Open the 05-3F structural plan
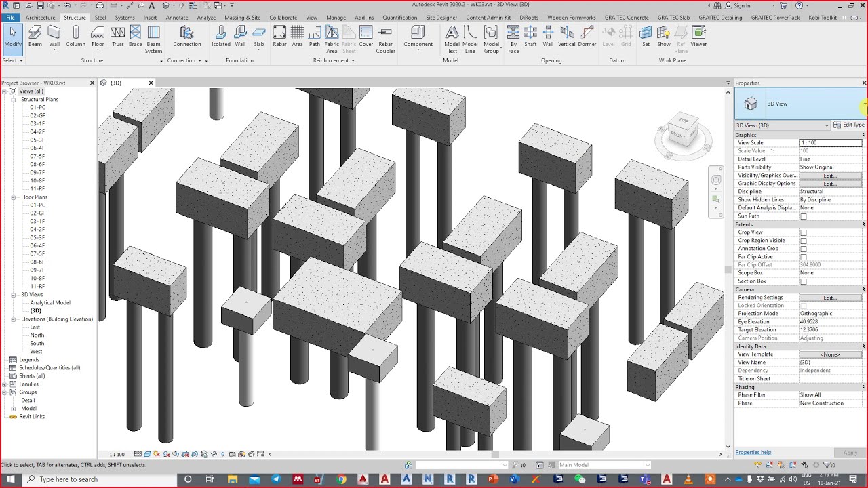 point(37,140)
